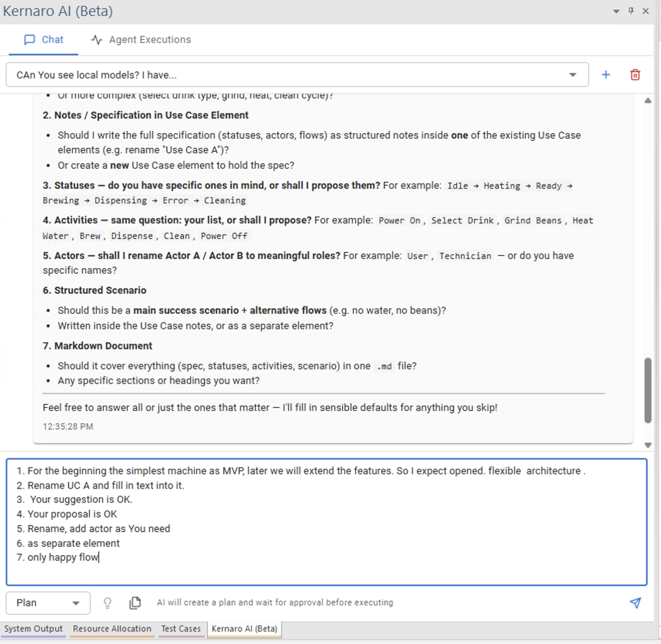Click the 'Any specific sections or headings you want?' bullet
Viewport: 661px width, 644px height.
(x=159, y=381)
